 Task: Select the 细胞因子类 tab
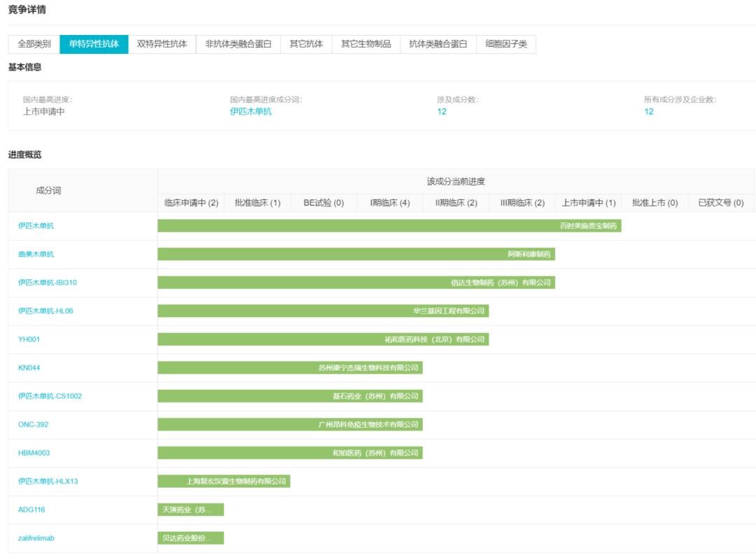506,44
